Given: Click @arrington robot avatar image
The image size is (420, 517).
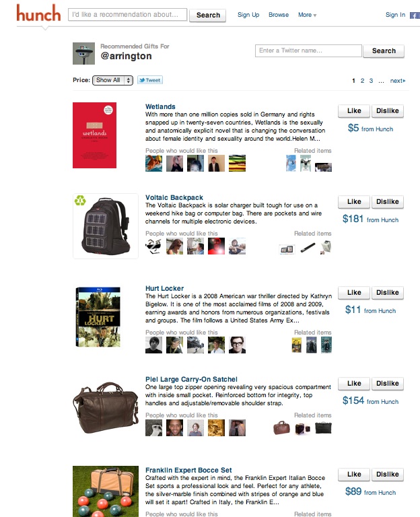Looking at the screenshot, I should click(83, 53).
